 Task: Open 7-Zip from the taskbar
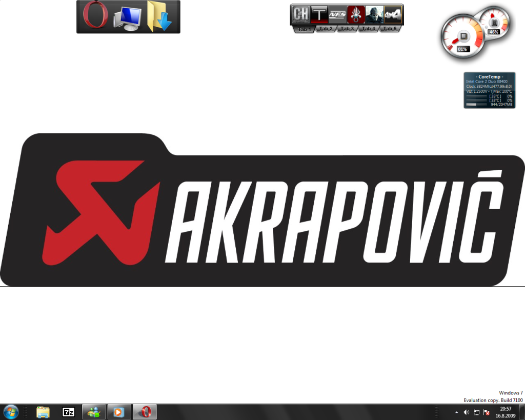click(x=69, y=412)
